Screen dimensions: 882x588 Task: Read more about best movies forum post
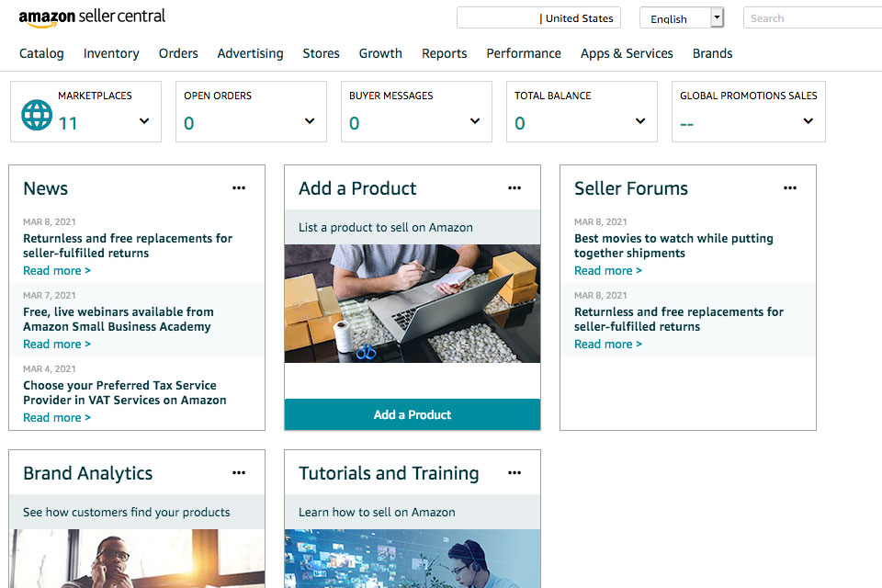tap(608, 271)
